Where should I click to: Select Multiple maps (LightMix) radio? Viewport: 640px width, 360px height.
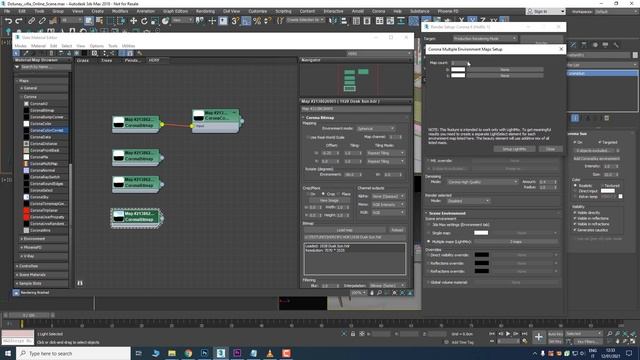pos(429,242)
